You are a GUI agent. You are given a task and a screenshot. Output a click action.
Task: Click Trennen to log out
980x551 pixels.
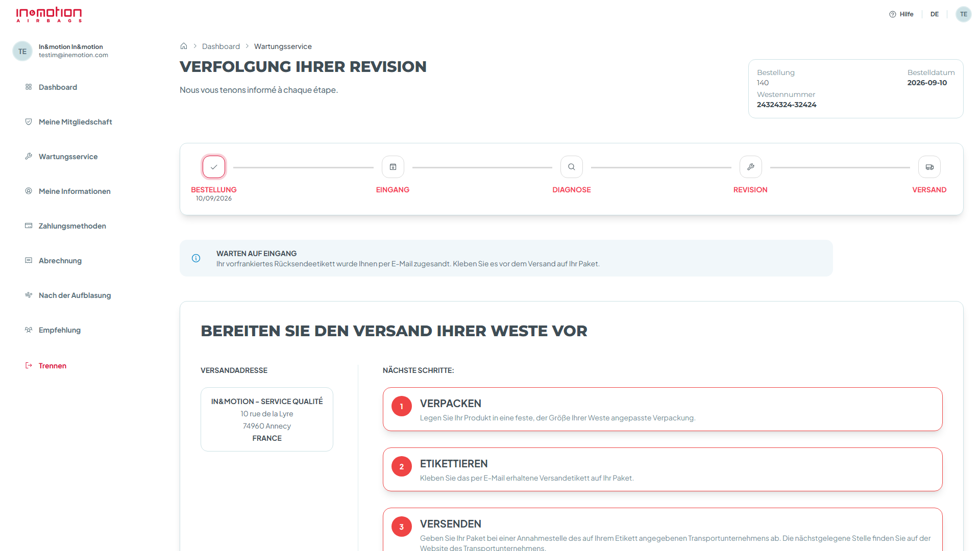(x=52, y=366)
